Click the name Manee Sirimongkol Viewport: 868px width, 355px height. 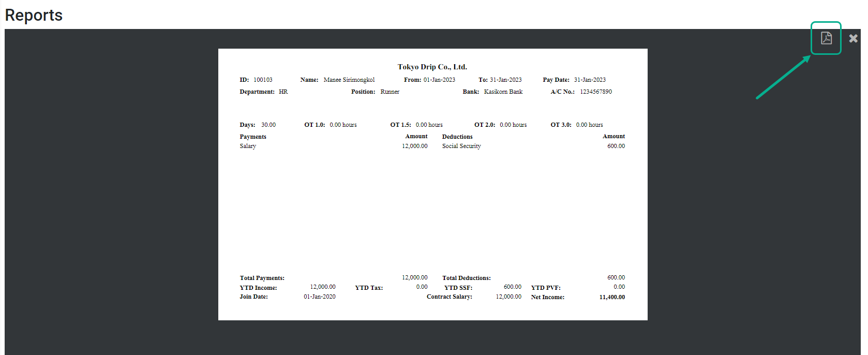(x=349, y=80)
